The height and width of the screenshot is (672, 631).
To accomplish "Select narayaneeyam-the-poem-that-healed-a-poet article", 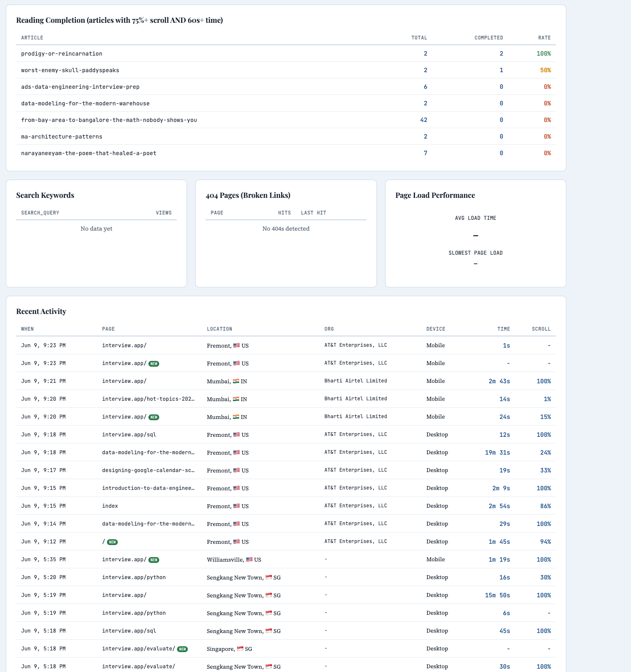I will coord(89,153).
